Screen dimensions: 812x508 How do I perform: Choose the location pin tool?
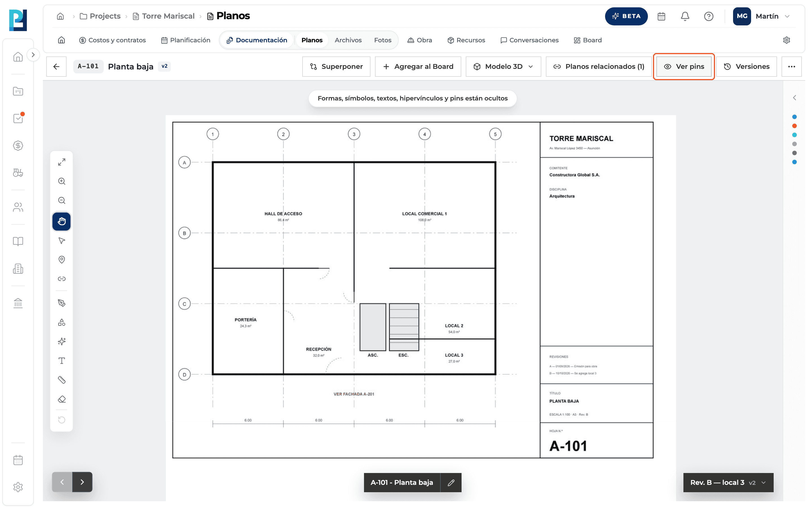point(61,260)
